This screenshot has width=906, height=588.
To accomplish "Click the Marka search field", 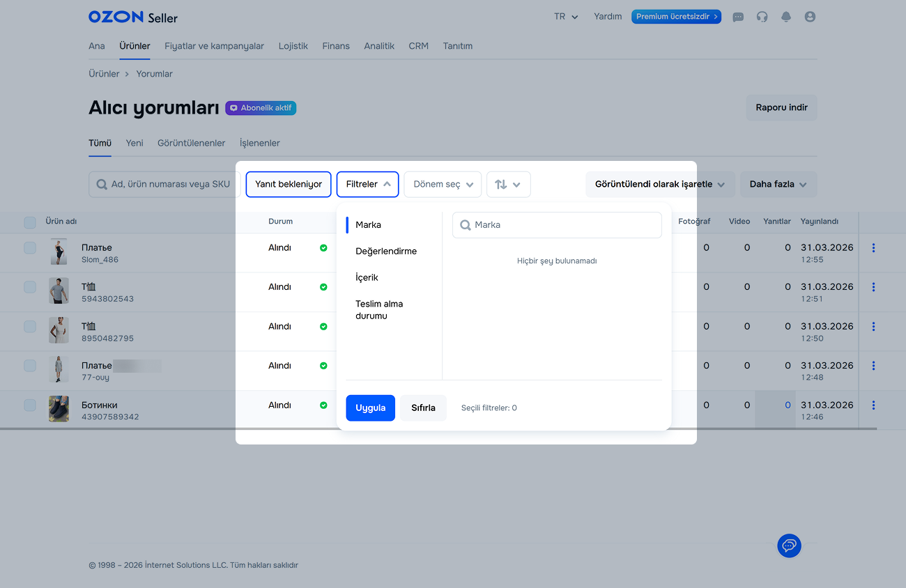I will [x=557, y=225].
